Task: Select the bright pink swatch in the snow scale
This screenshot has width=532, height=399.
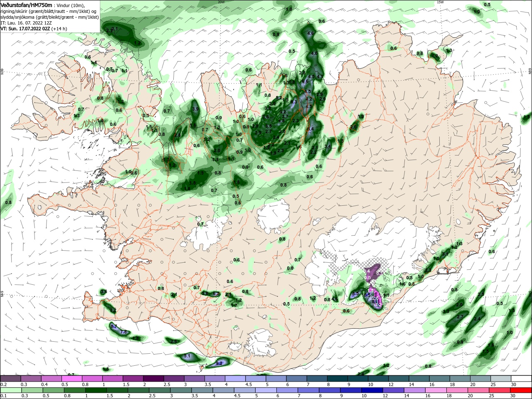Action: [x=71, y=378]
